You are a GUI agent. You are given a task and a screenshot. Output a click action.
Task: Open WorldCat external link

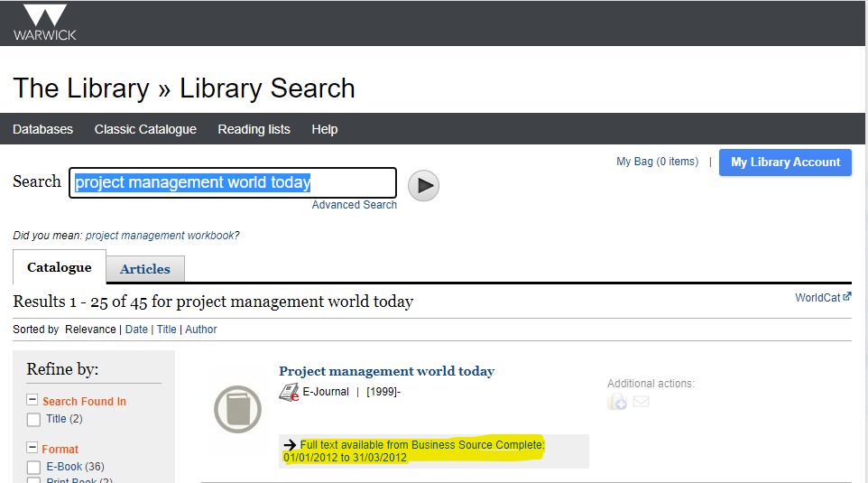click(822, 298)
